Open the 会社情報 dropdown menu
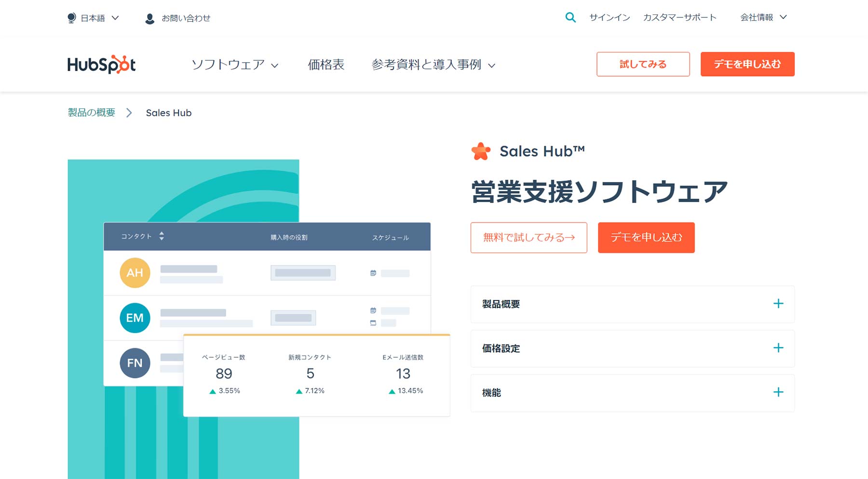 click(763, 17)
